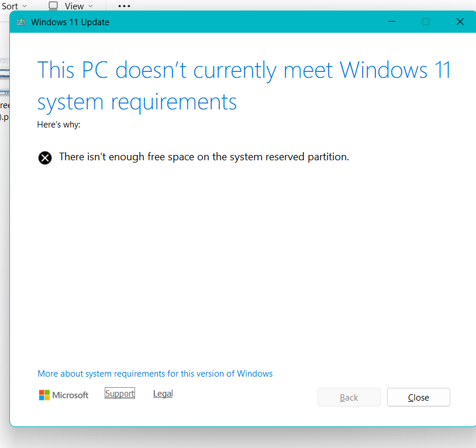Select the View menu label
The width and height of the screenshot is (476, 448).
click(x=74, y=6)
